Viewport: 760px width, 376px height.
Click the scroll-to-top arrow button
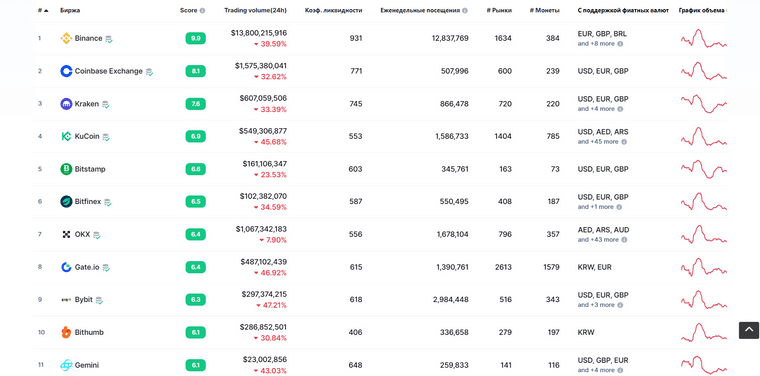coord(748,330)
